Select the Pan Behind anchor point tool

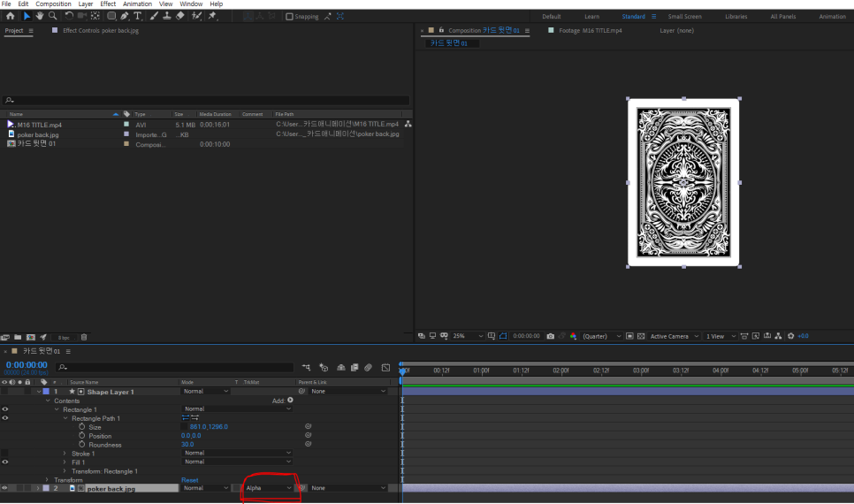click(95, 16)
